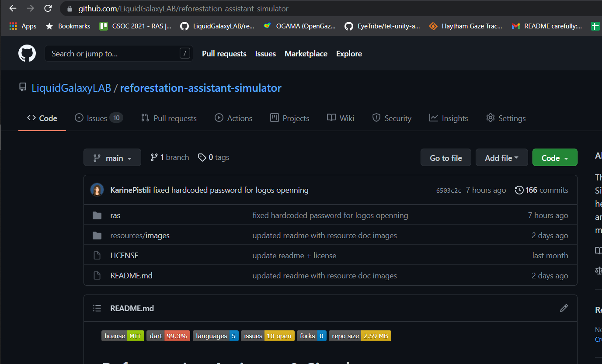Open the Apps grid in the bookmarks bar
This screenshot has height=364, width=602.
[x=12, y=26]
